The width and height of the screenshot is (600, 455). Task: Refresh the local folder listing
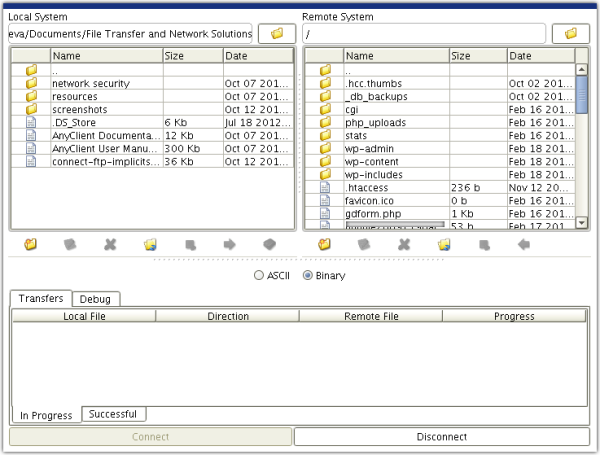click(x=150, y=244)
